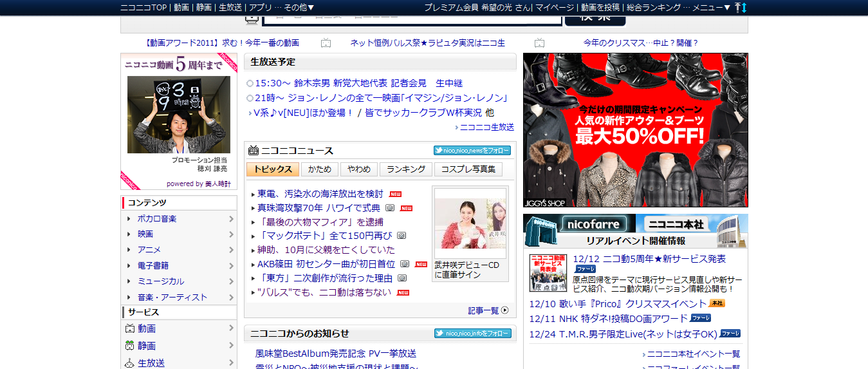Click the JIGGYS SHOP 最大50%OFF banner
The image size is (868, 369).
tap(636, 130)
